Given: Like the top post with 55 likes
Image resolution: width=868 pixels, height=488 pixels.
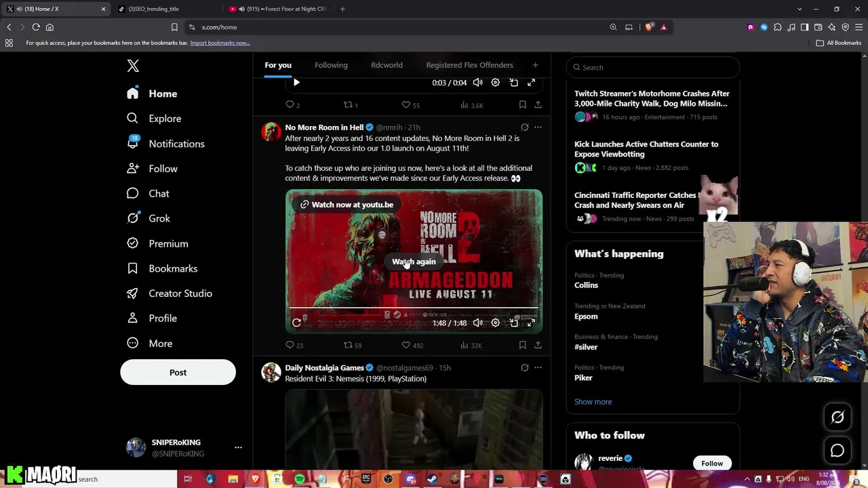Looking at the screenshot, I should point(411,105).
